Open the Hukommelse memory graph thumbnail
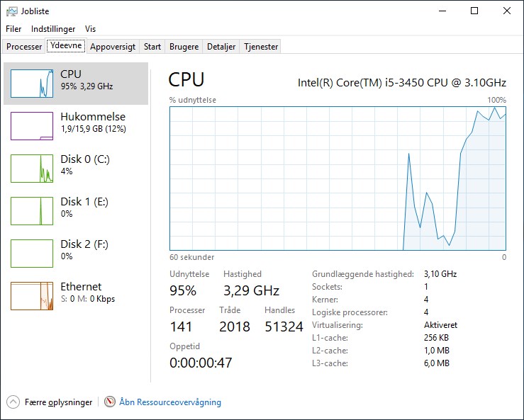Screen dimensions: 524x420 32,126
